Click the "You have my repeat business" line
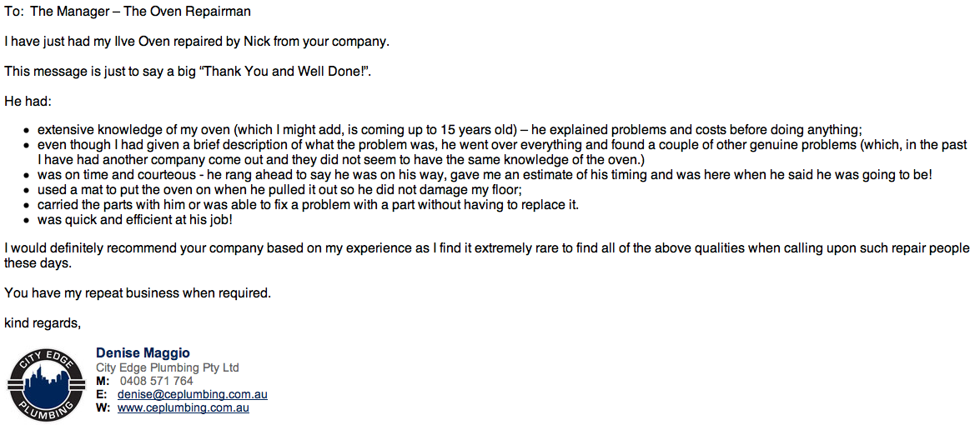Screen dimensions: 980x430 click(138, 292)
